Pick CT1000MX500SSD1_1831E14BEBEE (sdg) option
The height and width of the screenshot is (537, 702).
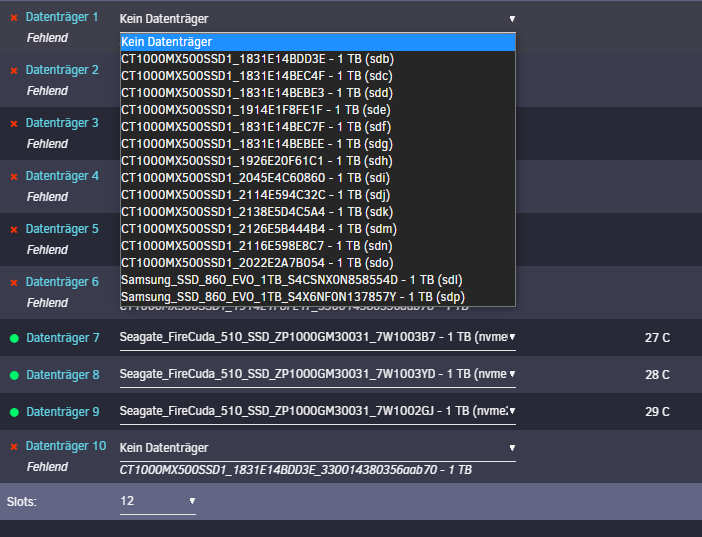click(318, 144)
